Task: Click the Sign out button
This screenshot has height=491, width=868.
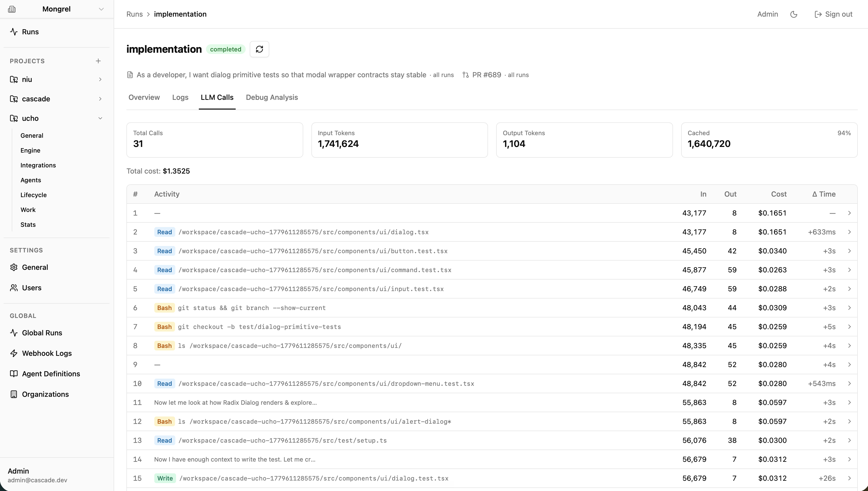Action: 833,14
